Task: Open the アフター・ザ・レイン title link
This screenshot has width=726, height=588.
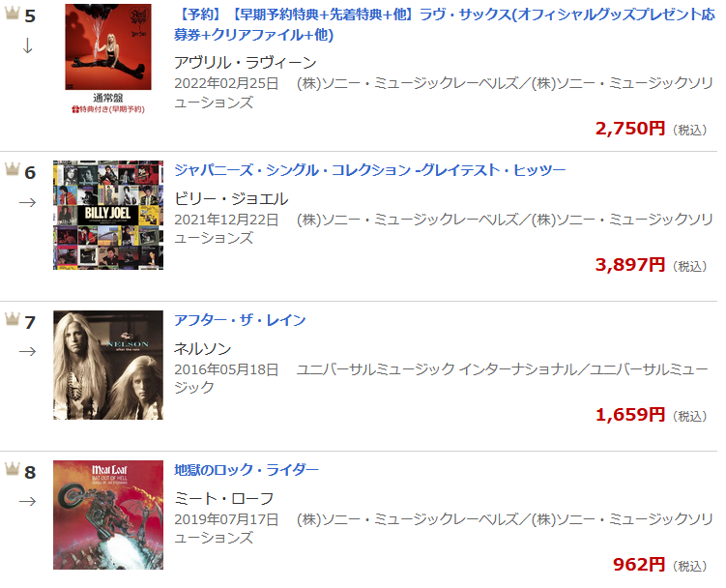Action: pos(240,320)
